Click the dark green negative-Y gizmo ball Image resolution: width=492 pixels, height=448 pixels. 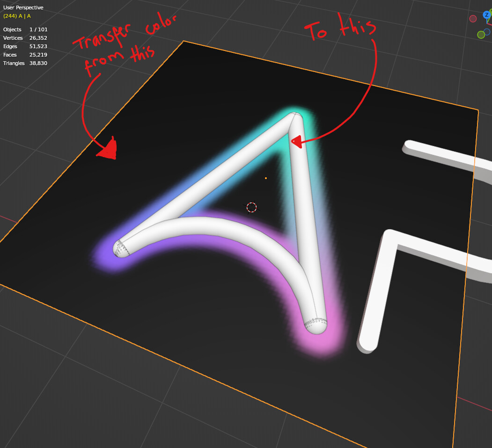[481, 35]
